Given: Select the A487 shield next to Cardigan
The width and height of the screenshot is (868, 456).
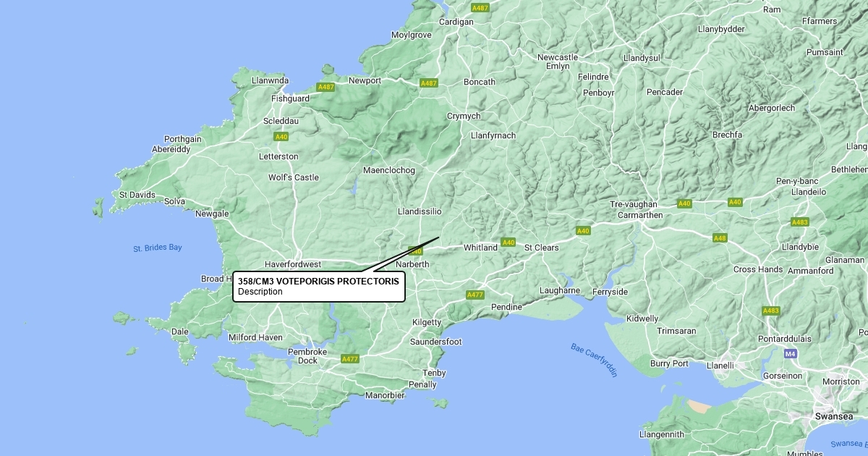Looking at the screenshot, I should pos(480,8).
